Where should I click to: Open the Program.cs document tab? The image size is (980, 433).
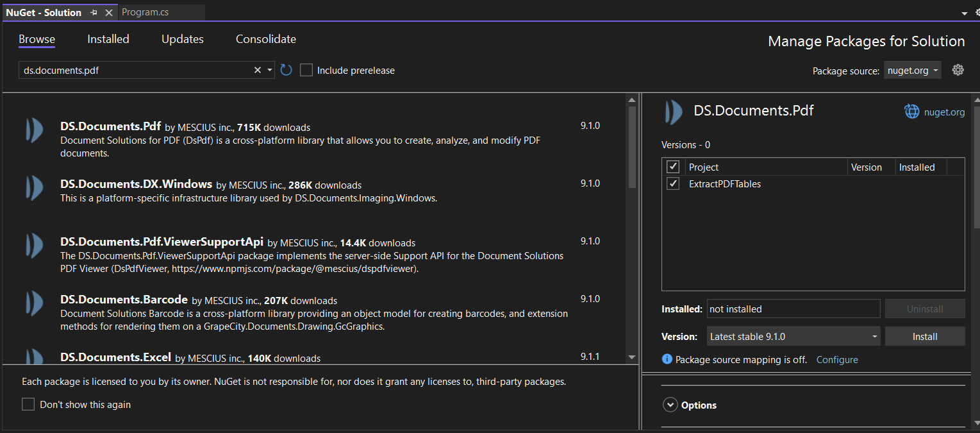pyautogui.click(x=145, y=12)
